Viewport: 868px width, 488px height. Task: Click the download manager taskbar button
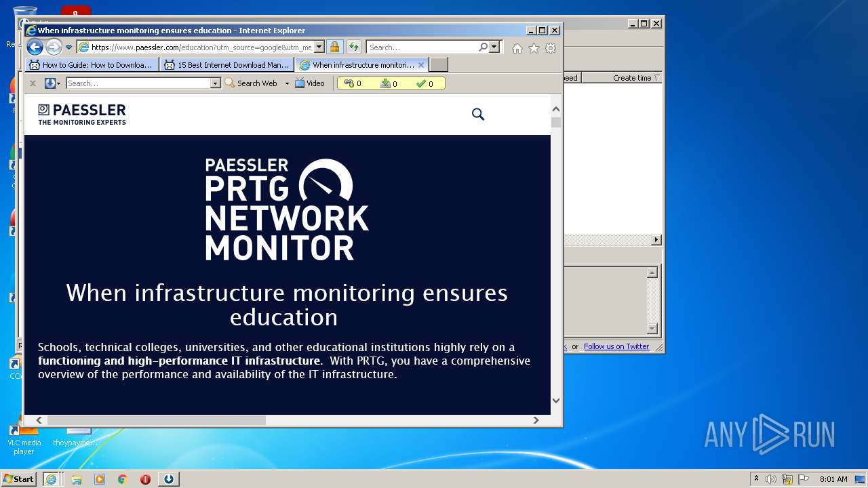(169, 479)
